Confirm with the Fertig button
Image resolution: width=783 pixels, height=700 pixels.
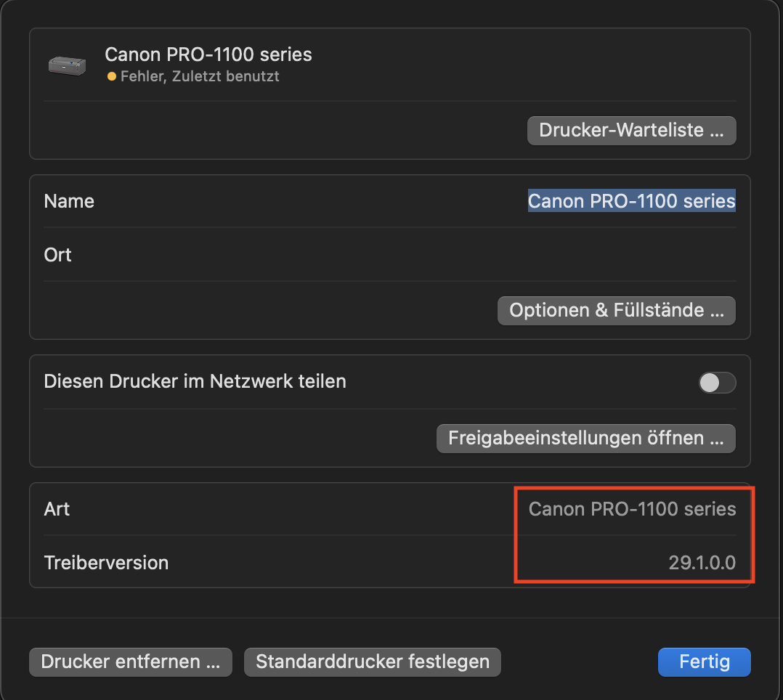coord(704,662)
